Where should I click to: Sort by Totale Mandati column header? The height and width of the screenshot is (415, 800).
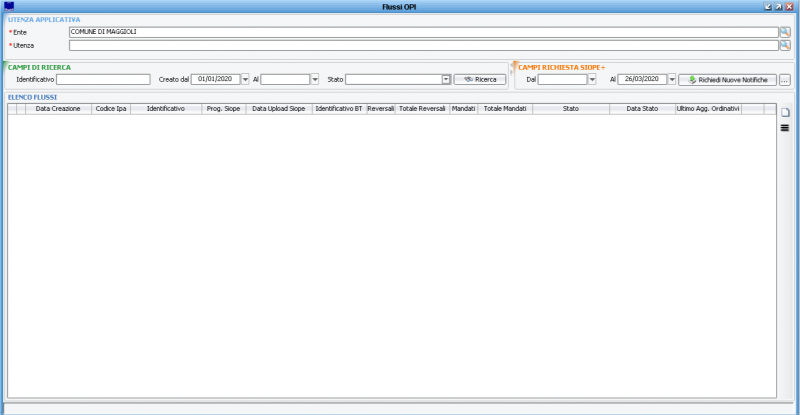(505, 109)
